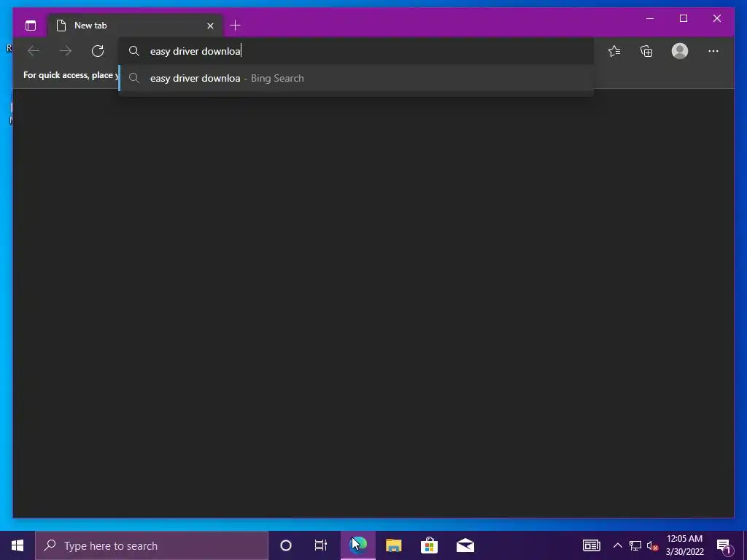Click the address bar magnifier icon

click(x=134, y=51)
